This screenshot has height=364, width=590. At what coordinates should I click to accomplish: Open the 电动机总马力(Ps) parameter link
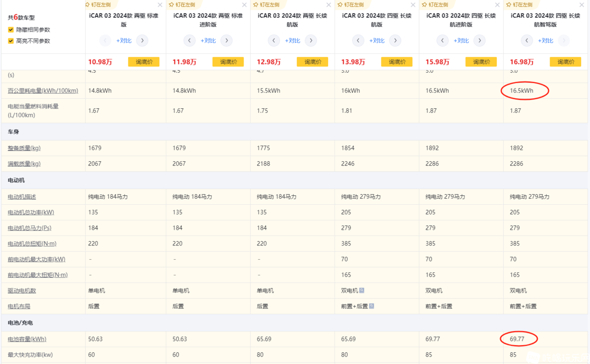click(x=30, y=228)
